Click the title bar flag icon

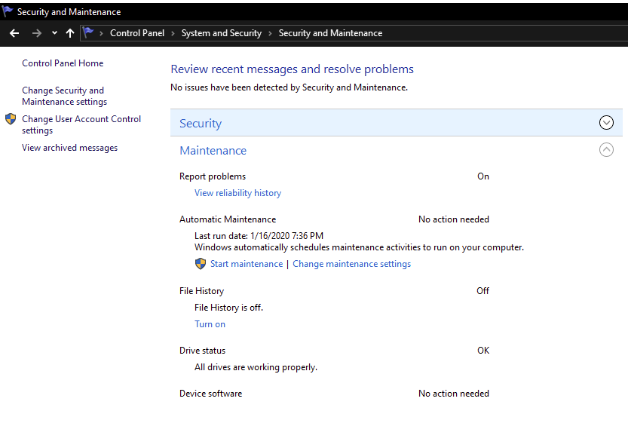pyautogui.click(x=7, y=11)
